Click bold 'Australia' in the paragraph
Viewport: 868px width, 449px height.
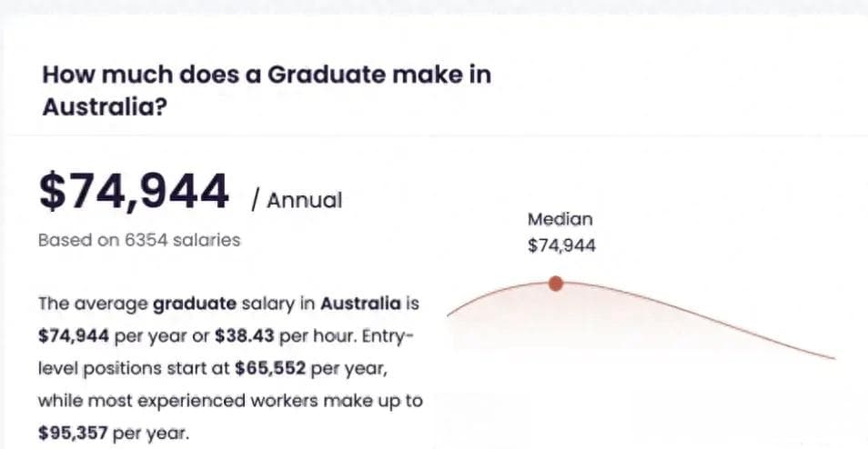click(360, 304)
